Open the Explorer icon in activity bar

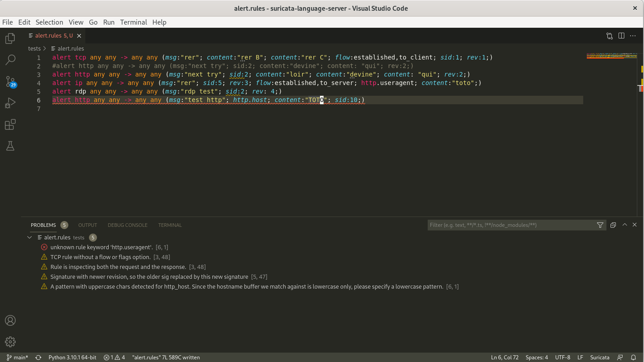10,38
